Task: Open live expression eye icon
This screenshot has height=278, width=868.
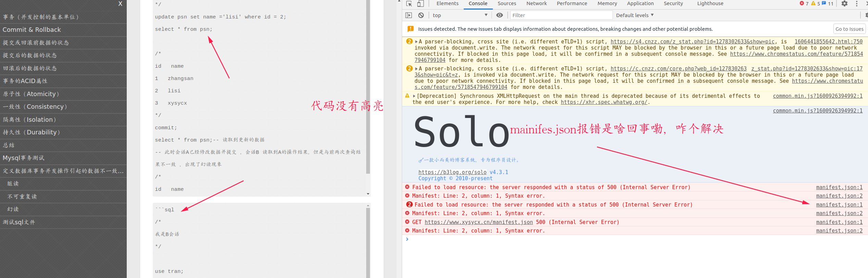Action: point(500,15)
